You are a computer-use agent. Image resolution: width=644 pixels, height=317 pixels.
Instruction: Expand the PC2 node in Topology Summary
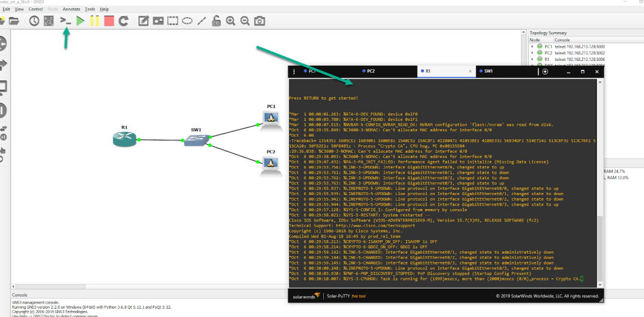tap(532, 53)
